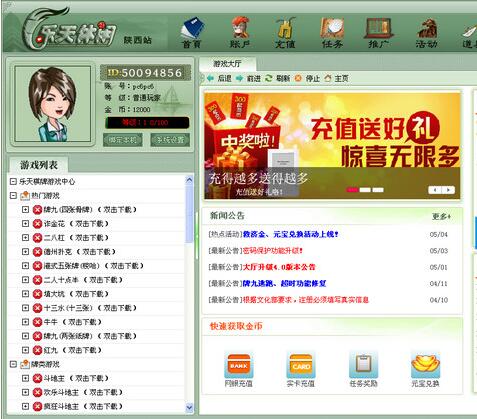
Task: Click the red X icon beside 德州扑克
Action: 37,252
